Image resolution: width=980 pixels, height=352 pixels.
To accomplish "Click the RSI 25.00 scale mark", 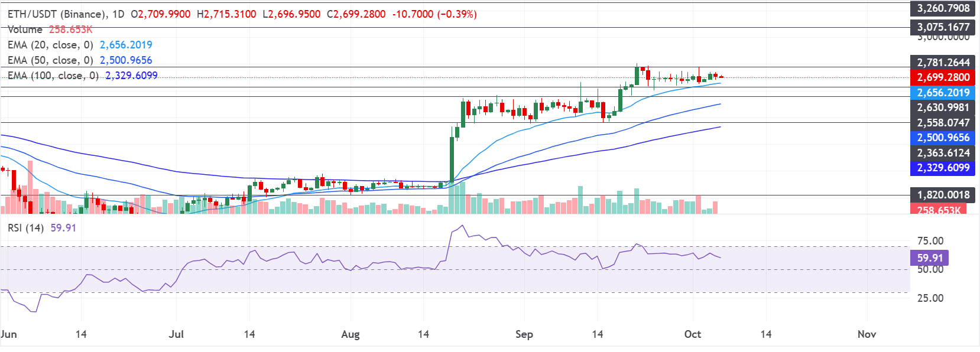I will coord(930,298).
